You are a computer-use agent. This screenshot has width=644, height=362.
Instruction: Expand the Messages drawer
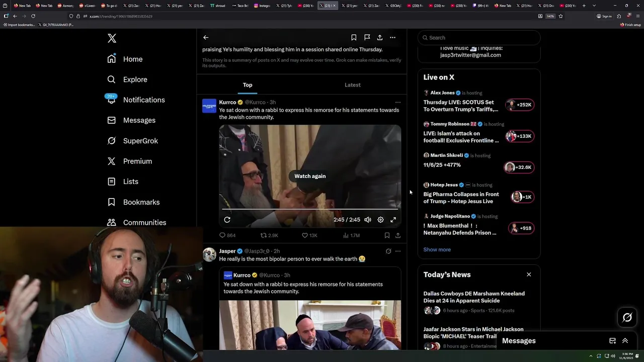[x=625, y=341]
